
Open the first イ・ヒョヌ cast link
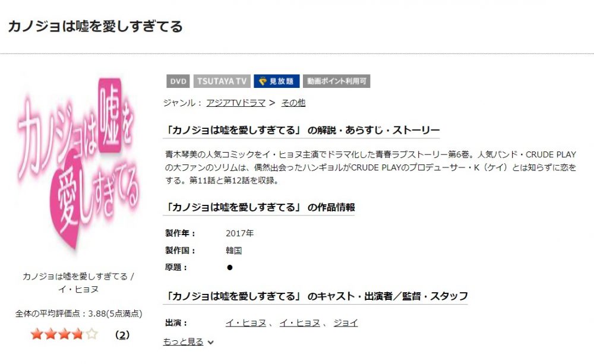tap(246, 322)
